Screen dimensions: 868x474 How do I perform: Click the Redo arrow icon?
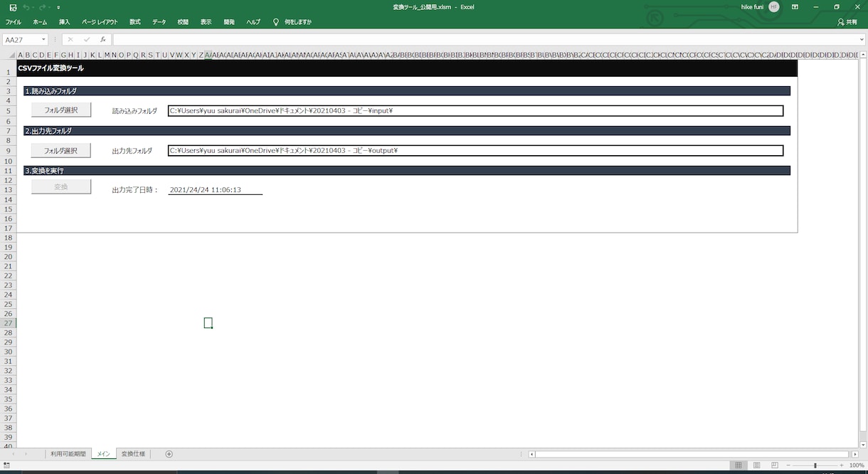pos(43,7)
